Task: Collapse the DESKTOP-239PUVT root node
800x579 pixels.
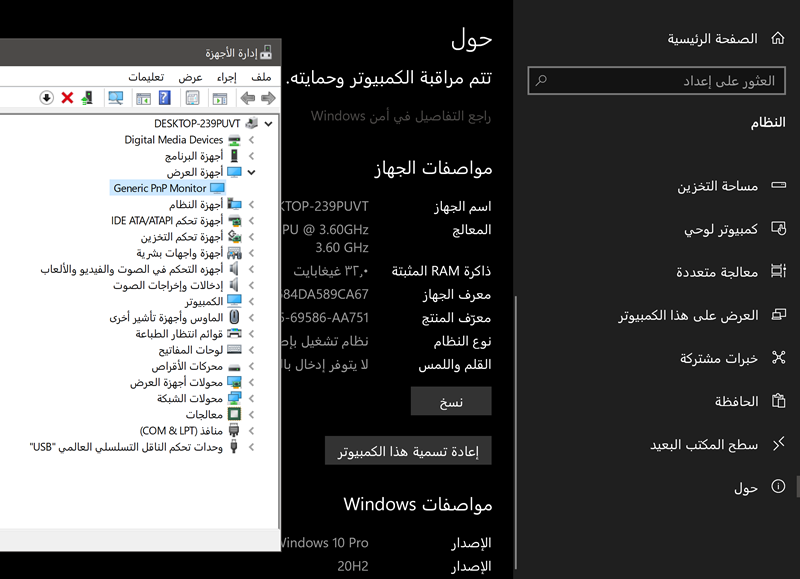Action: coord(268,123)
